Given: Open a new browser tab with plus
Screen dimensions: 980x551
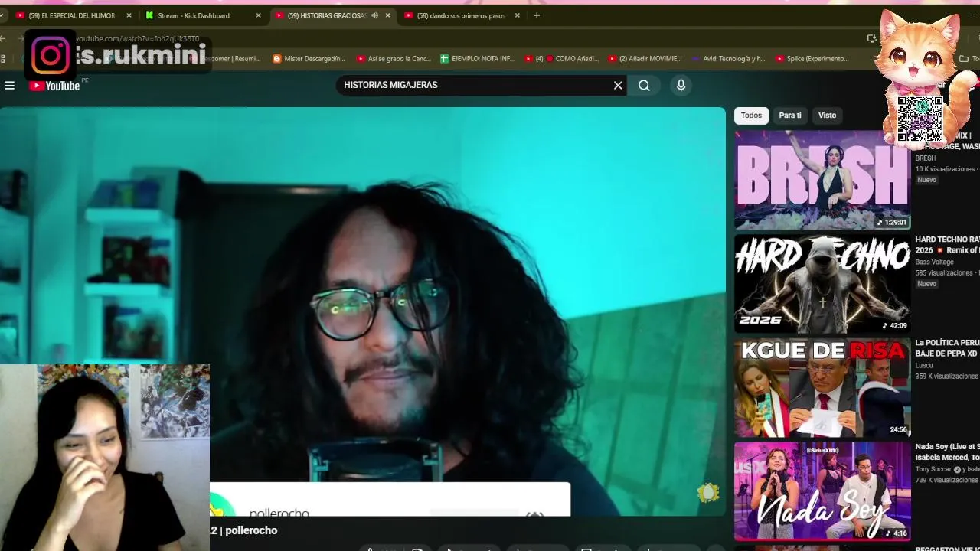Looking at the screenshot, I should [537, 15].
